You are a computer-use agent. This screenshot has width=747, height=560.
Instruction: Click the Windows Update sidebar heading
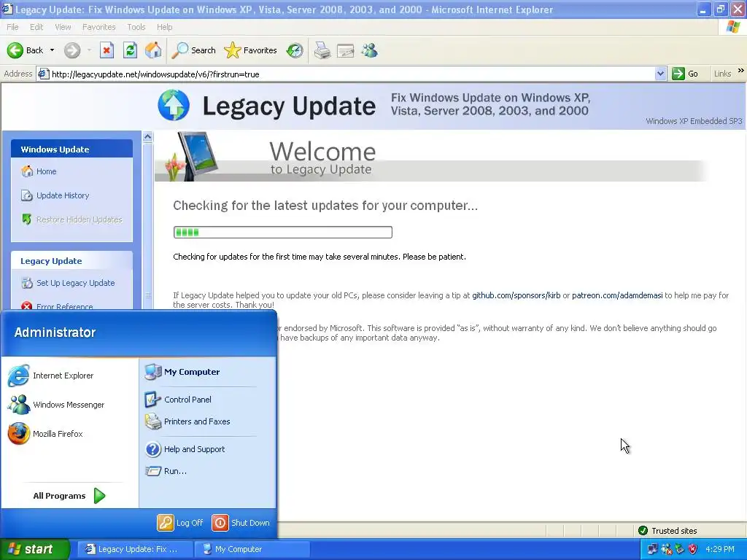point(55,149)
